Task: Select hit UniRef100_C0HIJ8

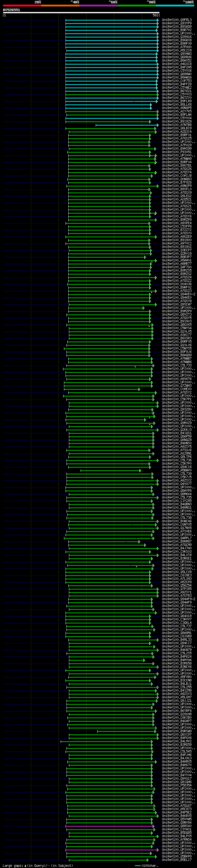Action: [x=177, y=176]
